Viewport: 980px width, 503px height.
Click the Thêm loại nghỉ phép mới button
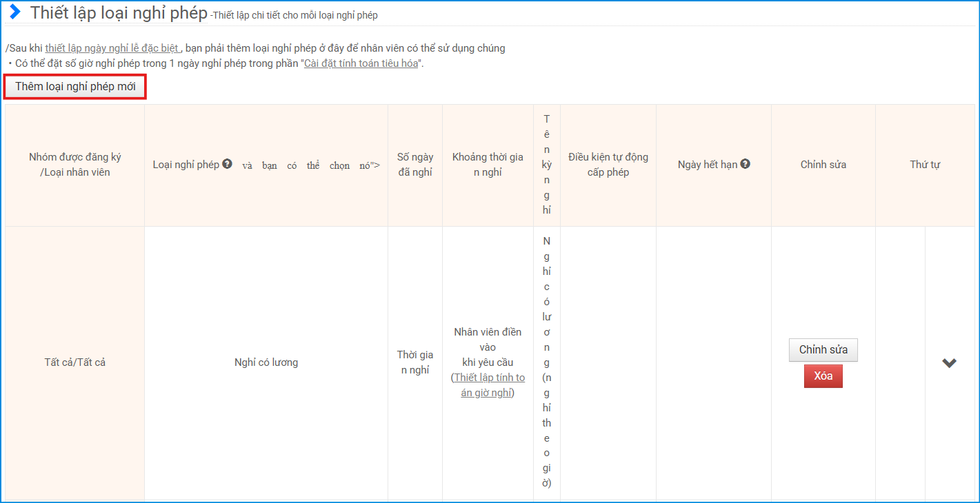(x=75, y=87)
